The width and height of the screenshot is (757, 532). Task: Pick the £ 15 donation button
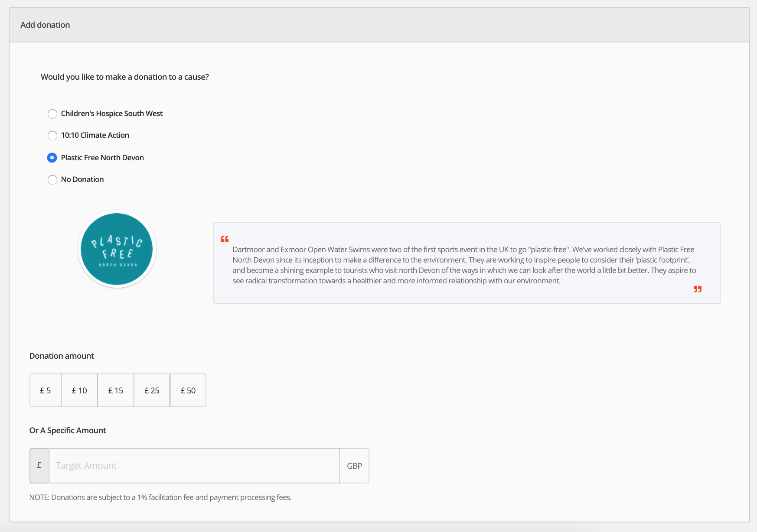[116, 390]
